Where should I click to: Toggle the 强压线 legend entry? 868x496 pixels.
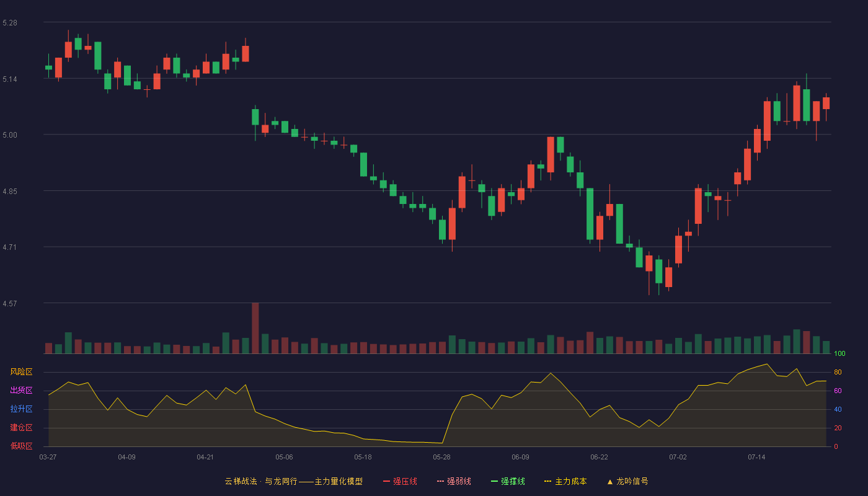[x=400, y=481]
